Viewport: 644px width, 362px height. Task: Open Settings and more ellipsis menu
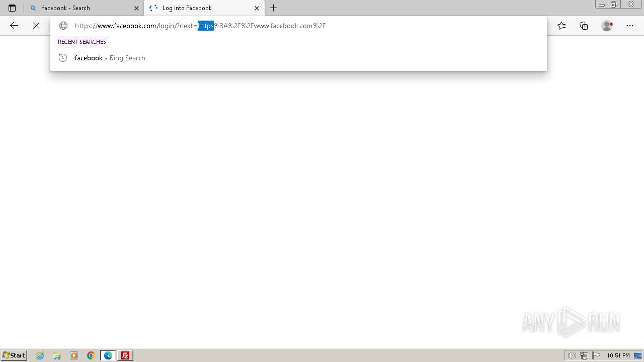630,26
